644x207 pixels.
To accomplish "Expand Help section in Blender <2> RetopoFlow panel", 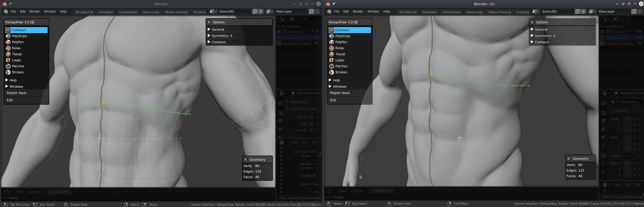I will coord(349,80).
